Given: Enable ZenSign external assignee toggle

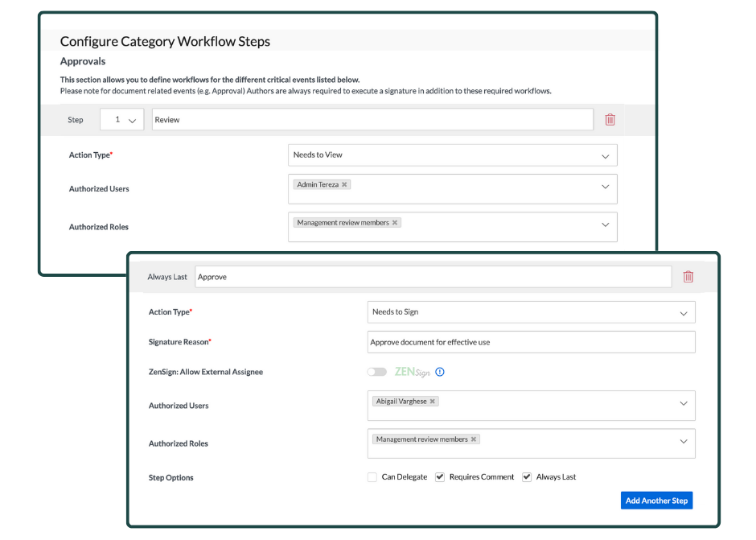Looking at the screenshot, I should pyautogui.click(x=377, y=372).
